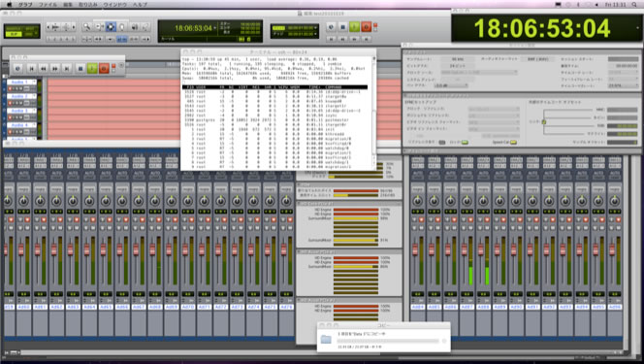Click Stop in the main toolbar transport

click(x=342, y=27)
